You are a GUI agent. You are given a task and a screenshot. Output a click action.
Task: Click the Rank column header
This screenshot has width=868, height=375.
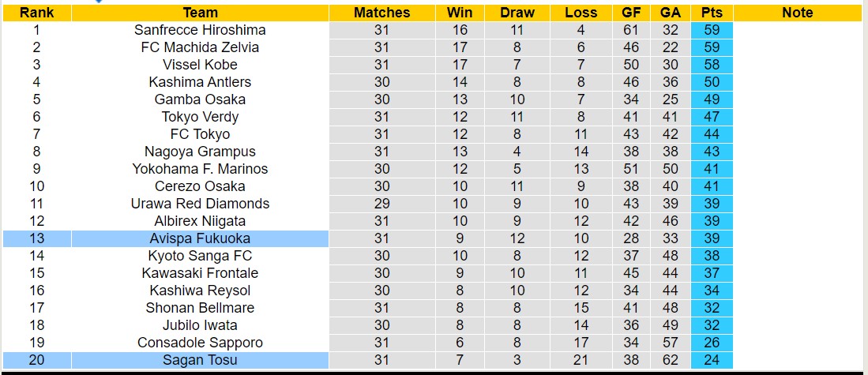click(x=36, y=13)
